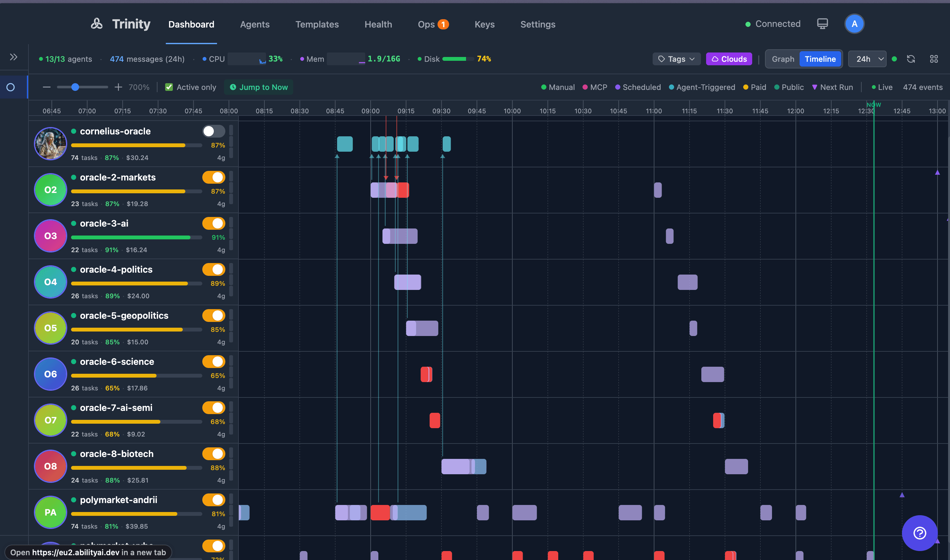Click the O4 agent avatar
This screenshot has height=560, width=950.
tap(50, 282)
